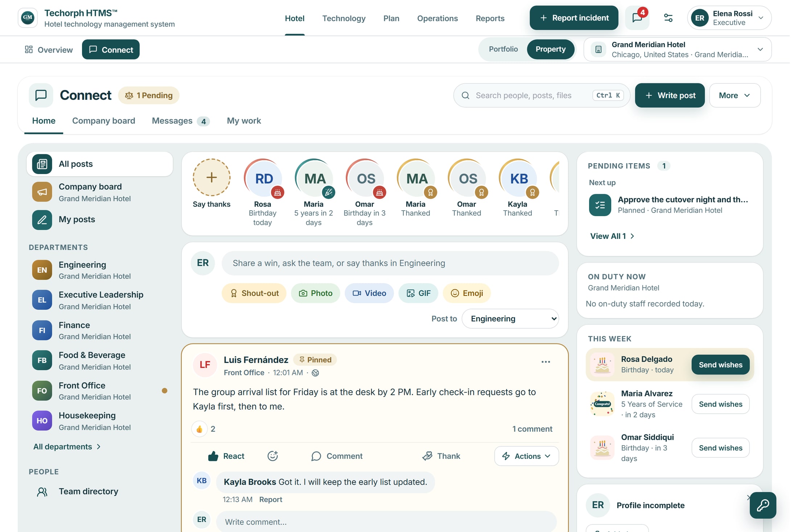Switch scope to Property
This screenshot has height=532, width=798.
(x=550, y=49)
